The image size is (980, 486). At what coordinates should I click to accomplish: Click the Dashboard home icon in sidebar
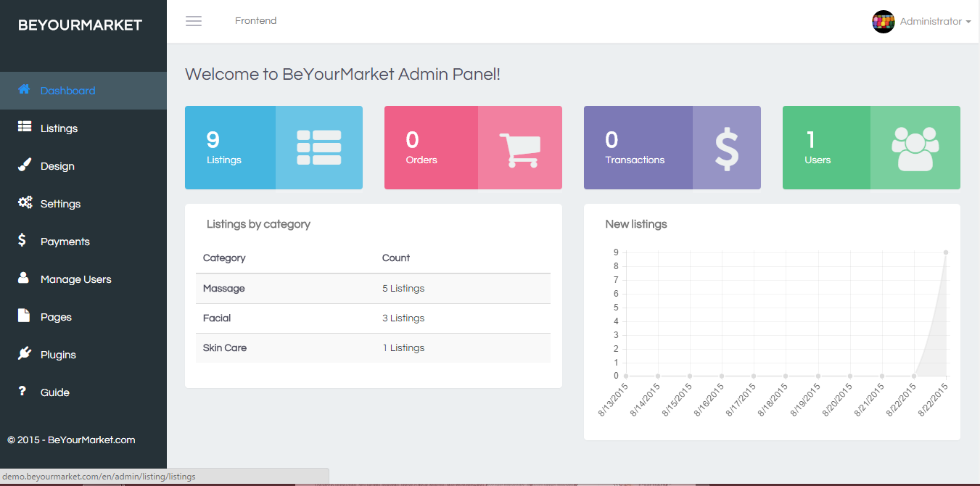(x=24, y=89)
